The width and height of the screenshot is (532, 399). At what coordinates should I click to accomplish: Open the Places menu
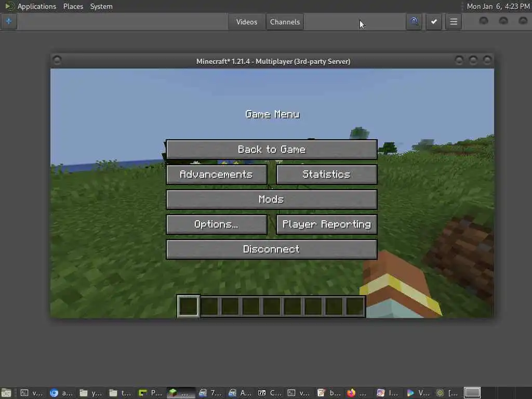pos(73,6)
